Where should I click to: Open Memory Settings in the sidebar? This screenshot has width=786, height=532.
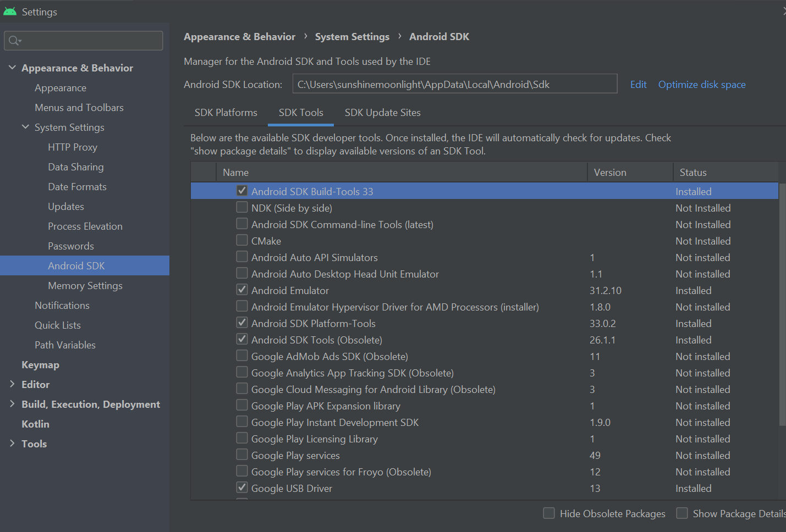click(85, 286)
